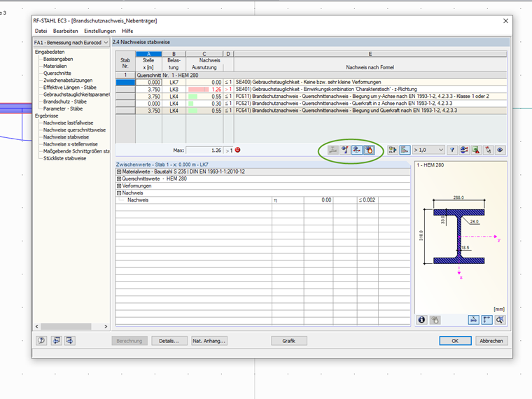Image resolution: width=532 pixels, height=399 pixels.
Task: Click column header A
Action: (148, 54)
